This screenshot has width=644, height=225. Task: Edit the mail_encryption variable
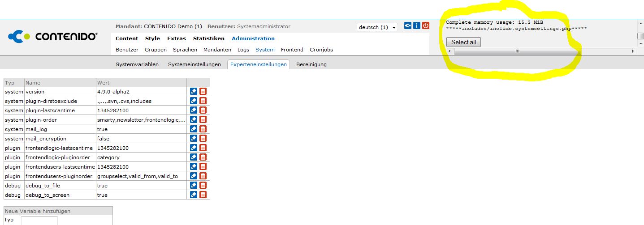194,138
